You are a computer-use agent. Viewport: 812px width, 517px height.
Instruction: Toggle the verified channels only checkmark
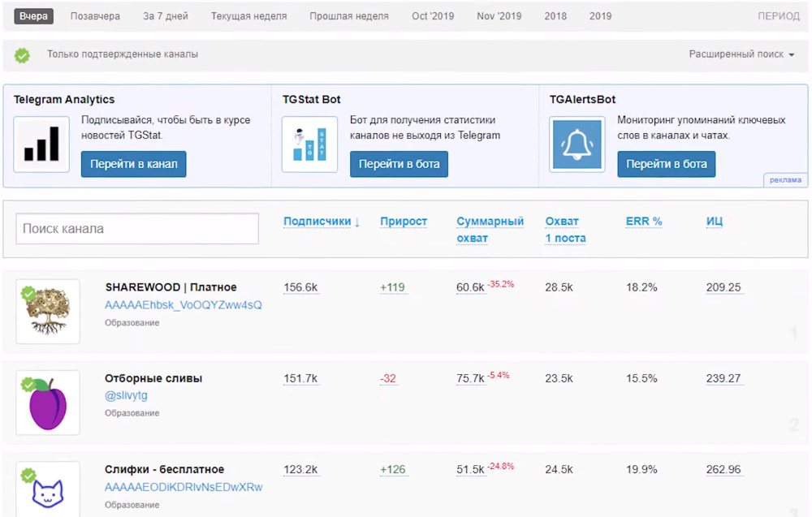point(23,55)
